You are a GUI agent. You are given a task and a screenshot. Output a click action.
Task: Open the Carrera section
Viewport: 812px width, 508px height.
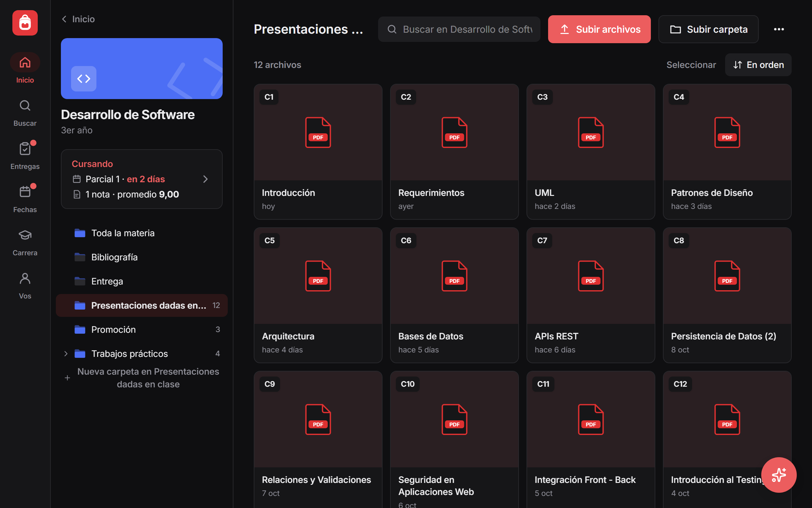[x=25, y=243]
